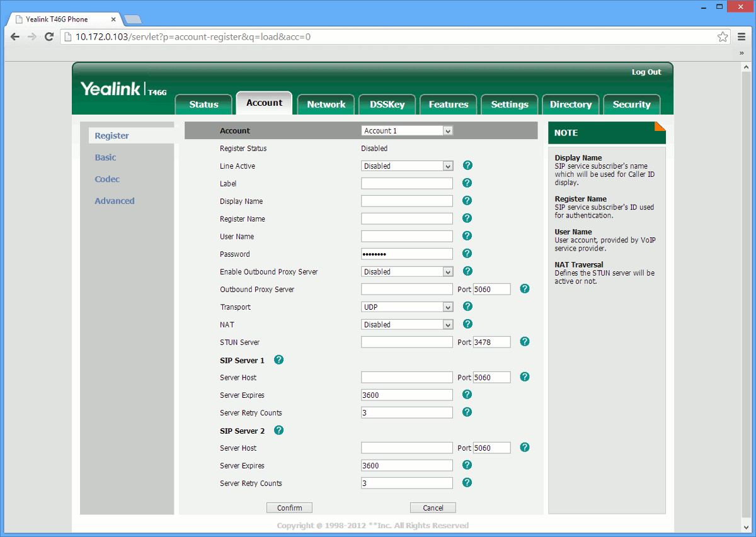Select Codec in the left sidebar
This screenshot has height=537, width=756.
click(107, 179)
